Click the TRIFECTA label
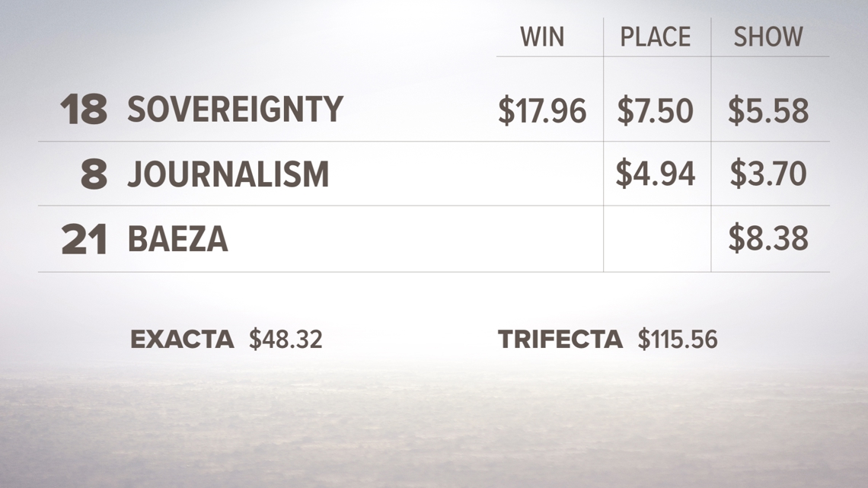This screenshot has height=488, width=868. (x=560, y=340)
